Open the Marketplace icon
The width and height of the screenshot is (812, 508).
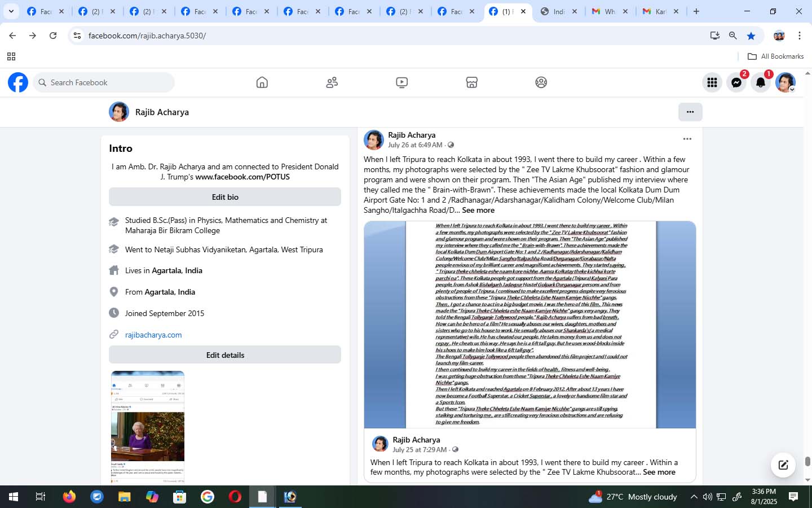click(x=471, y=82)
